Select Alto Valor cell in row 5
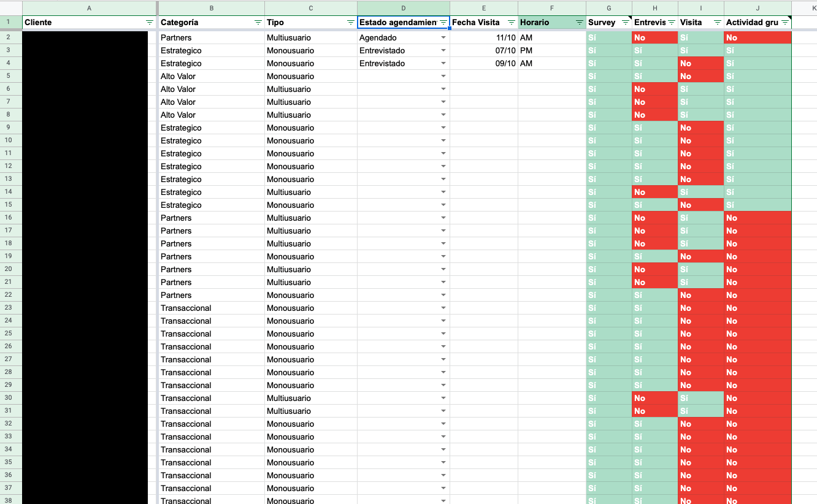This screenshot has width=817, height=504. [x=212, y=76]
